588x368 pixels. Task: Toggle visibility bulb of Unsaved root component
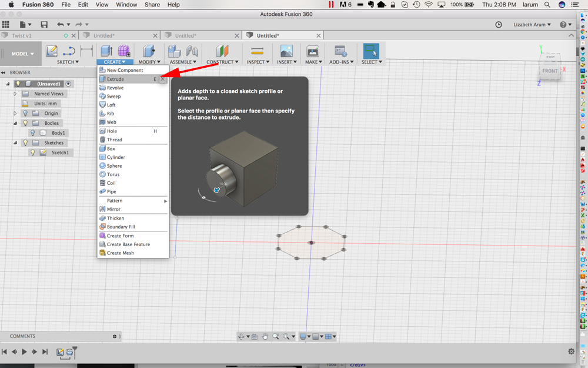pos(18,84)
